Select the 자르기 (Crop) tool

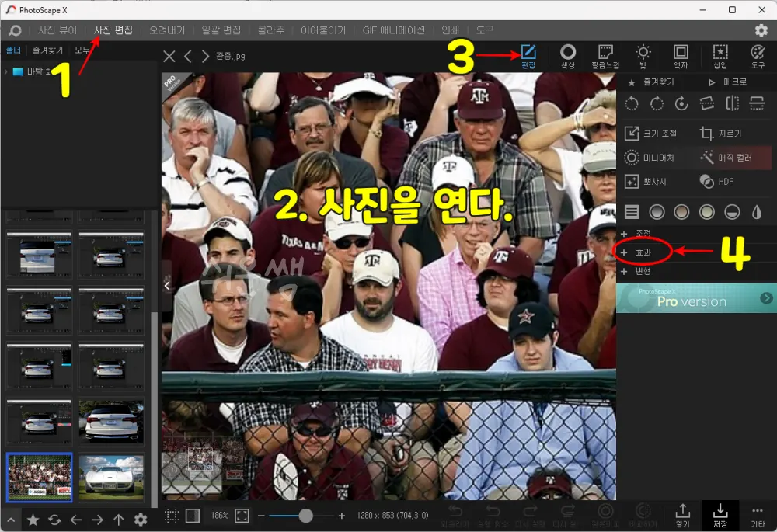(720, 134)
